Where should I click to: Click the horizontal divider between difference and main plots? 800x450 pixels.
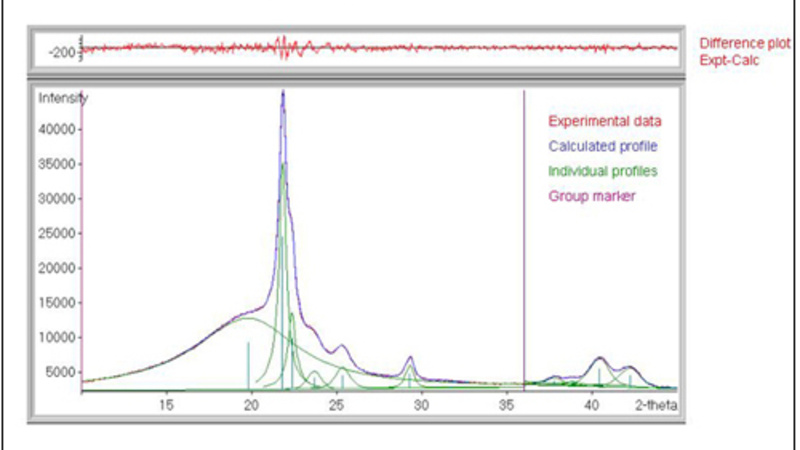356,77
